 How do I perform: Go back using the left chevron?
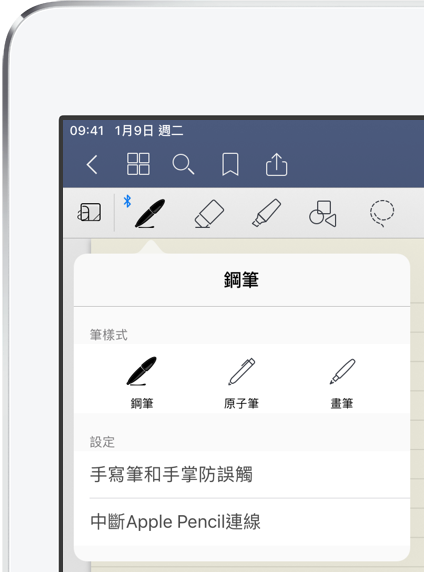pos(92,165)
